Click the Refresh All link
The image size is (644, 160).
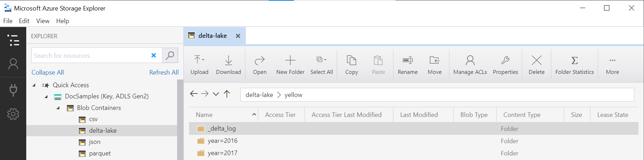pyautogui.click(x=164, y=72)
